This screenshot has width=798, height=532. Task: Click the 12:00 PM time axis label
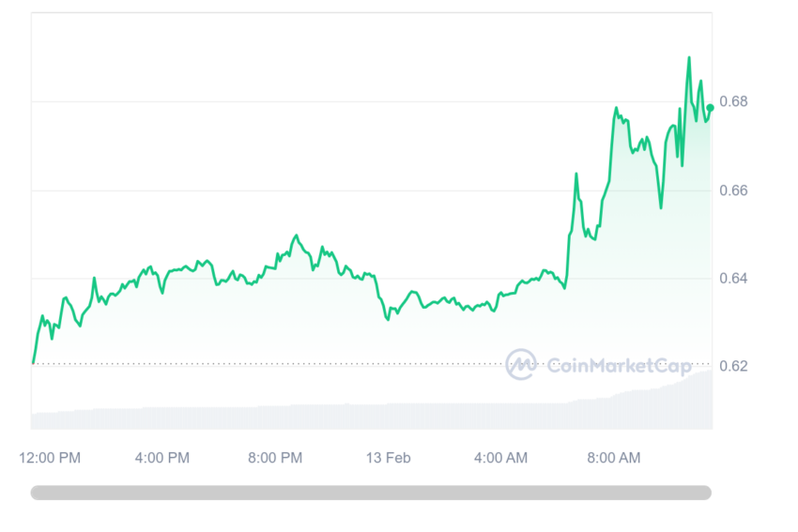[50, 458]
